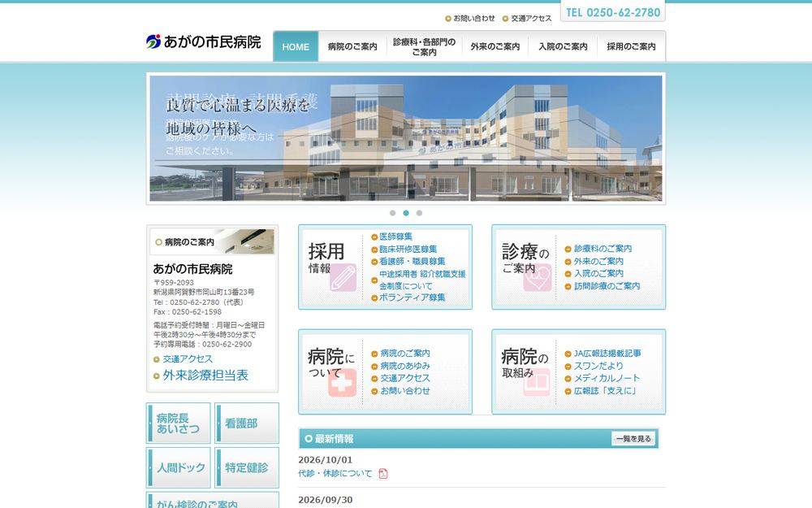Click 交通アクセス link in the sidebar
This screenshot has width=812, height=508.
[x=188, y=359]
